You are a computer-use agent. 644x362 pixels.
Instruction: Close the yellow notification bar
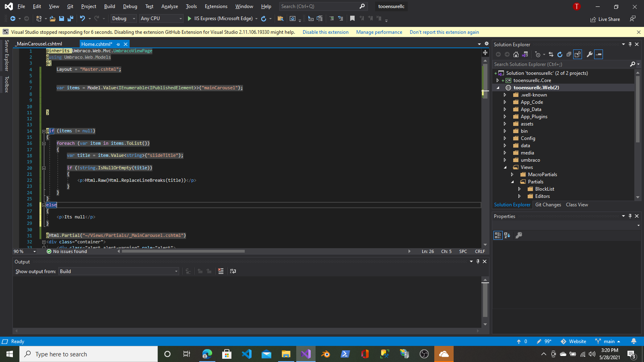pos(638,32)
